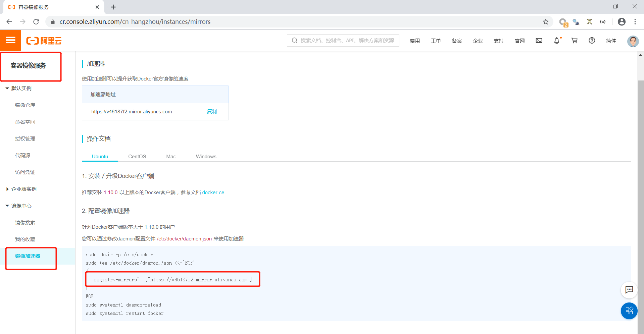
Task: Click the browser forward arrow
Action: (22, 22)
